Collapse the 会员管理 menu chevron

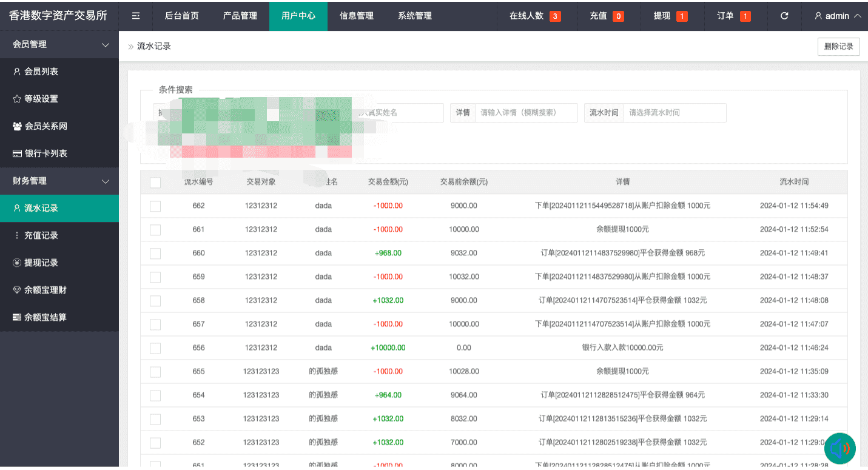106,45
